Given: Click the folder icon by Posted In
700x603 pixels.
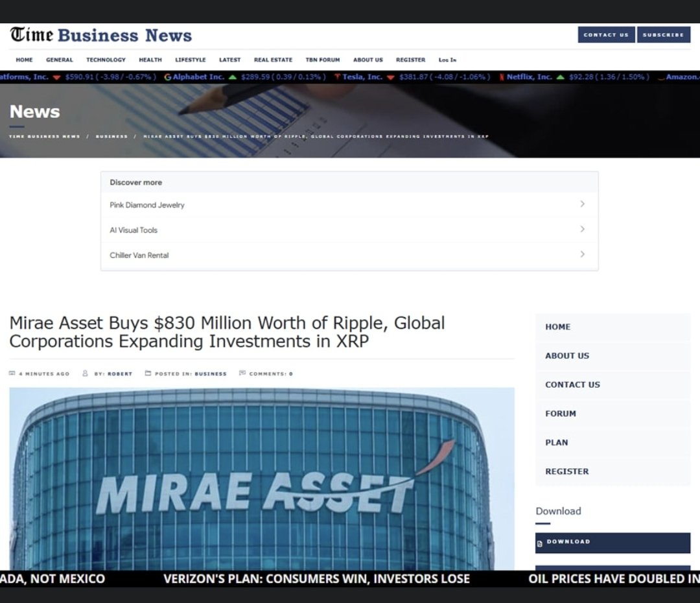Looking at the screenshot, I should click(x=148, y=373).
